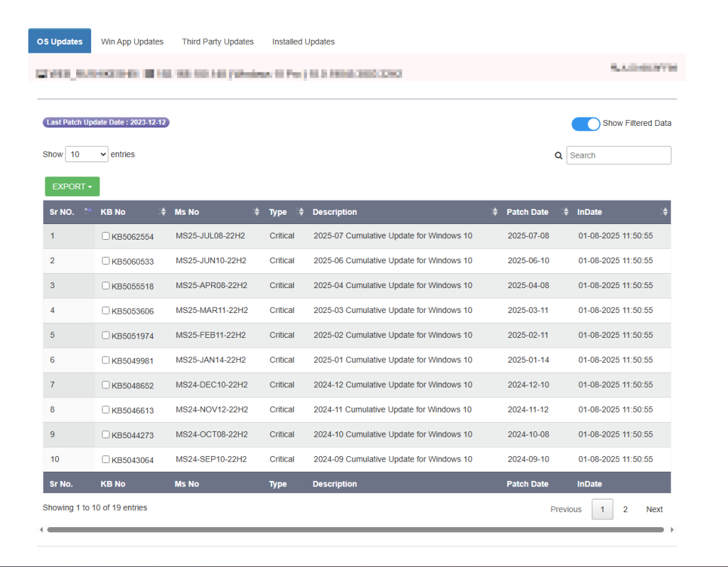Go to the Installed Updates tab
Screen dimensions: 728x567
point(304,42)
